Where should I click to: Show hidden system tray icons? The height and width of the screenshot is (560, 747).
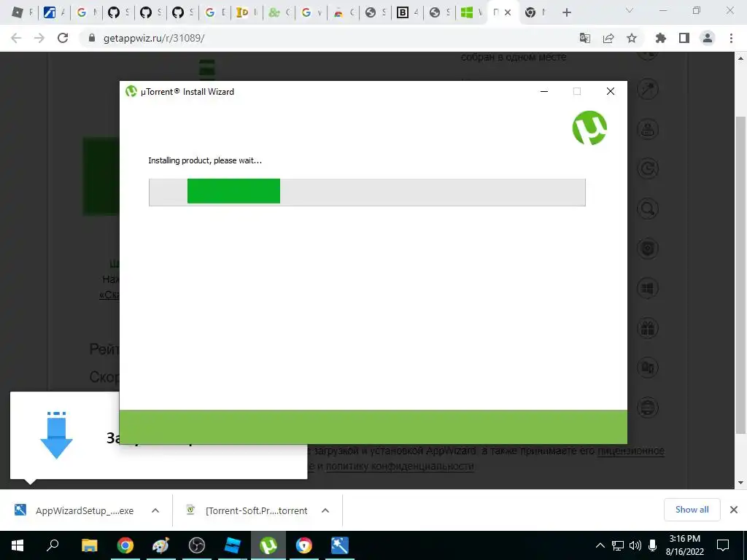point(600,545)
